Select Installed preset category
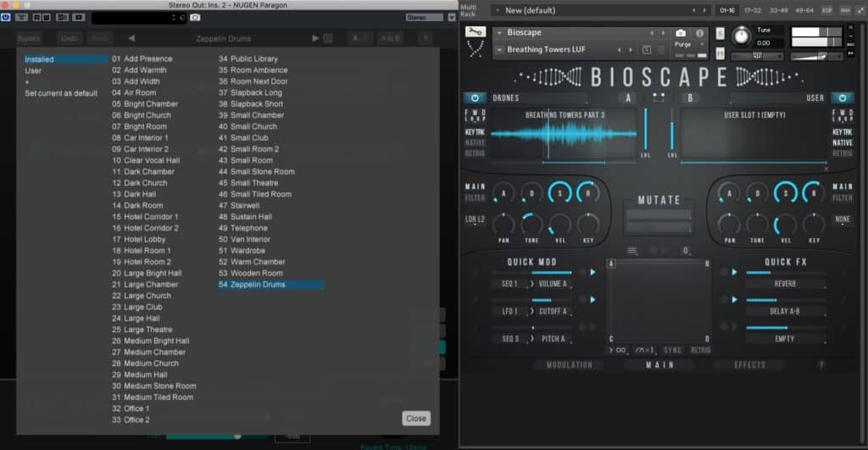Screen dimensions: 868x450 (65, 59)
